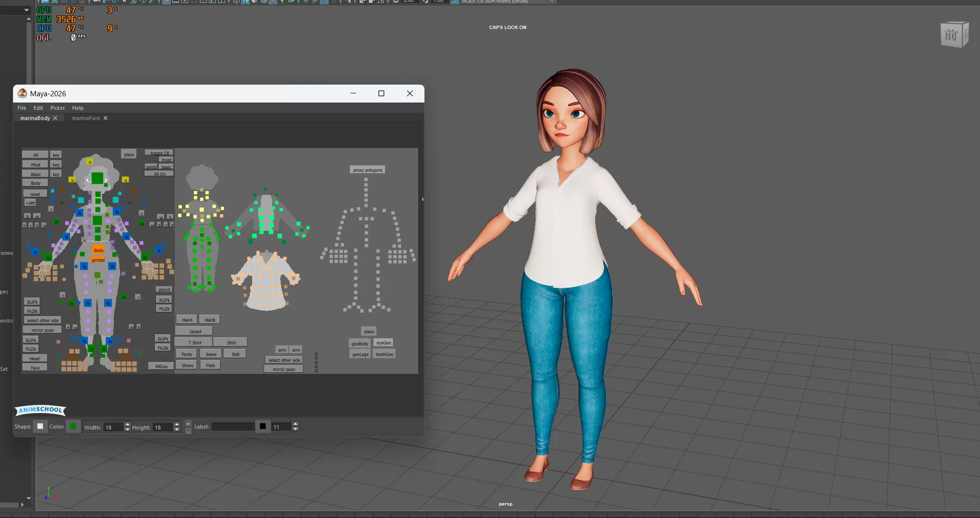
Task: Select the yellow 'o' control above the head
Action: pos(90,162)
